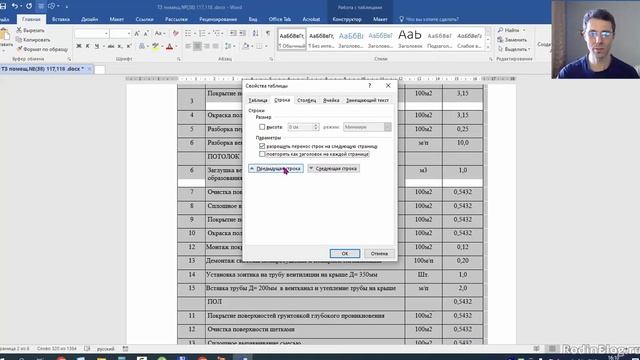Sort the selection with the A-Z sort icon
Image resolution: width=640 pixels, height=360 pixels.
point(256,33)
